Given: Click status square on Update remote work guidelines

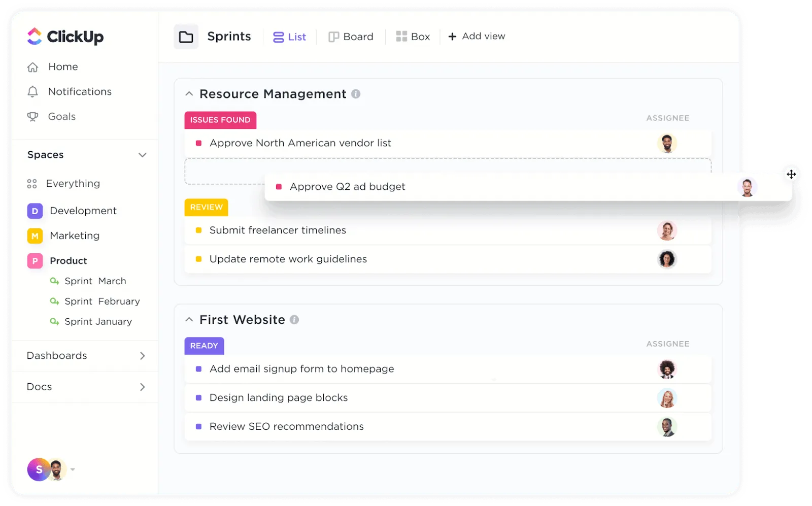Looking at the screenshot, I should 199,259.
